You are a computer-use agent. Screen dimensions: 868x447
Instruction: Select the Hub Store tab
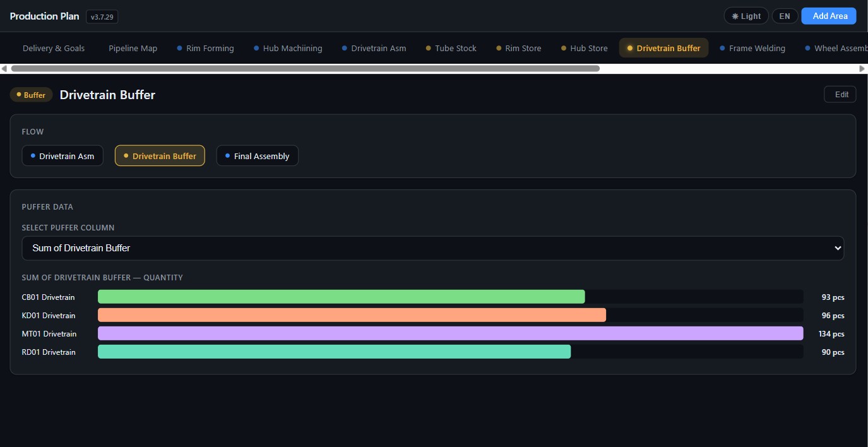click(585, 48)
